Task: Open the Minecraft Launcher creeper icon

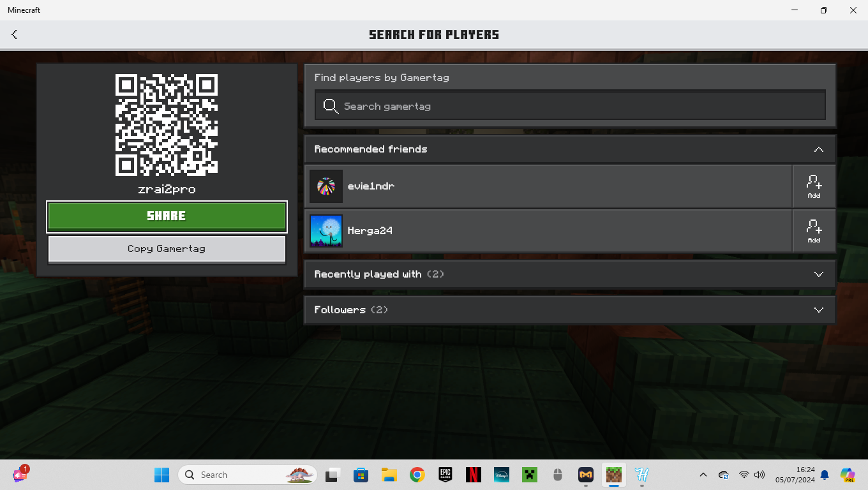Action: [529, 475]
